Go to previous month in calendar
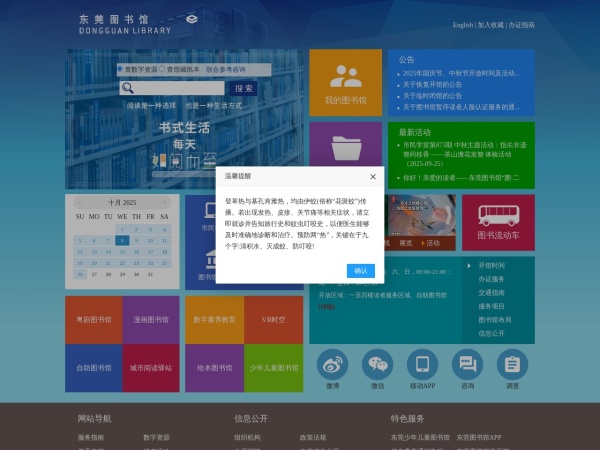This screenshot has width=600, height=450. [80, 202]
